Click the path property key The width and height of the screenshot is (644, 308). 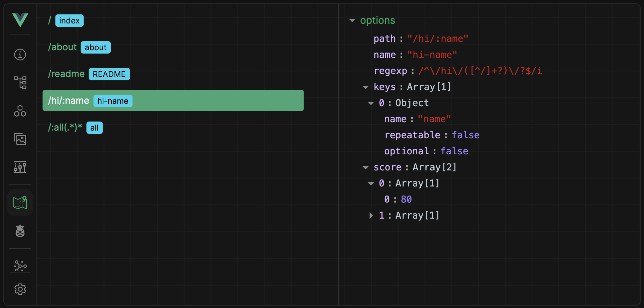[385, 39]
